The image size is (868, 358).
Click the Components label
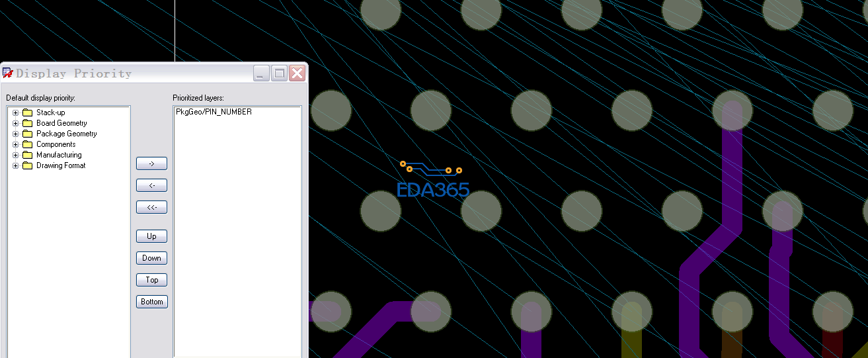click(x=56, y=144)
